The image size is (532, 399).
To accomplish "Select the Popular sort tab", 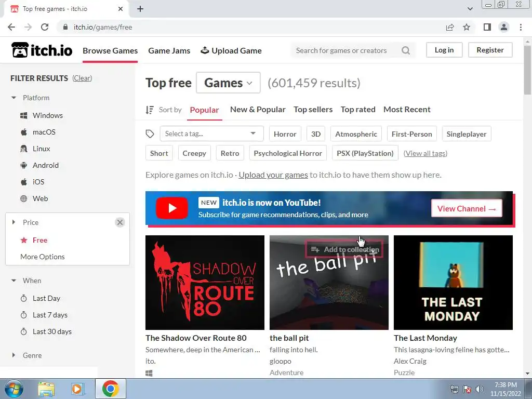I will click(x=204, y=110).
